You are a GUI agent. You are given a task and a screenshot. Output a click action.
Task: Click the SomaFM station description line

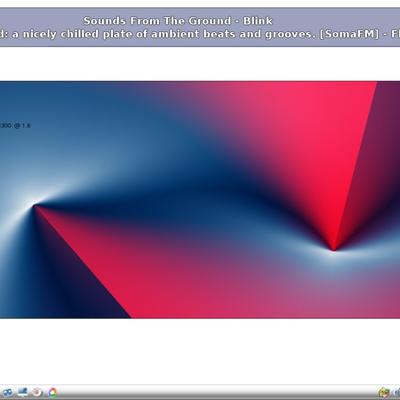tap(200, 34)
